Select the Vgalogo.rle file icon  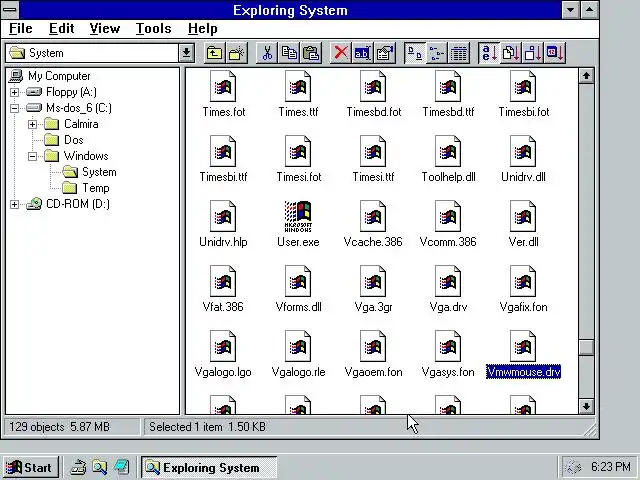click(298, 346)
